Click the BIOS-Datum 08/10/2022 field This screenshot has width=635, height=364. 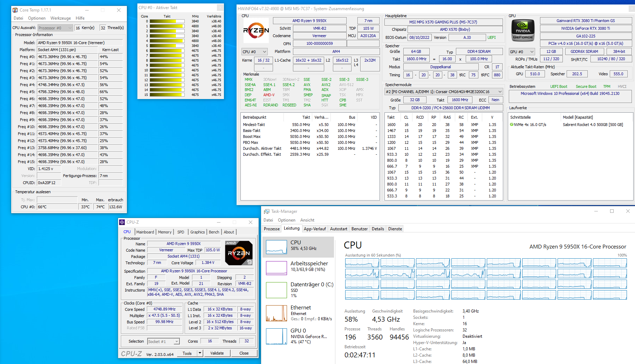pyautogui.click(x=419, y=37)
